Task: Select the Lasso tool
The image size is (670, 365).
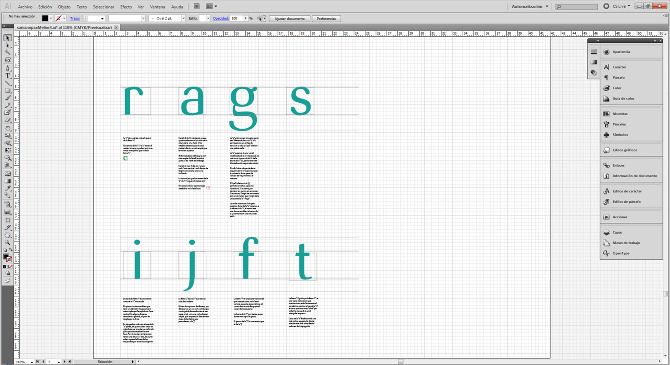Action: point(7,60)
